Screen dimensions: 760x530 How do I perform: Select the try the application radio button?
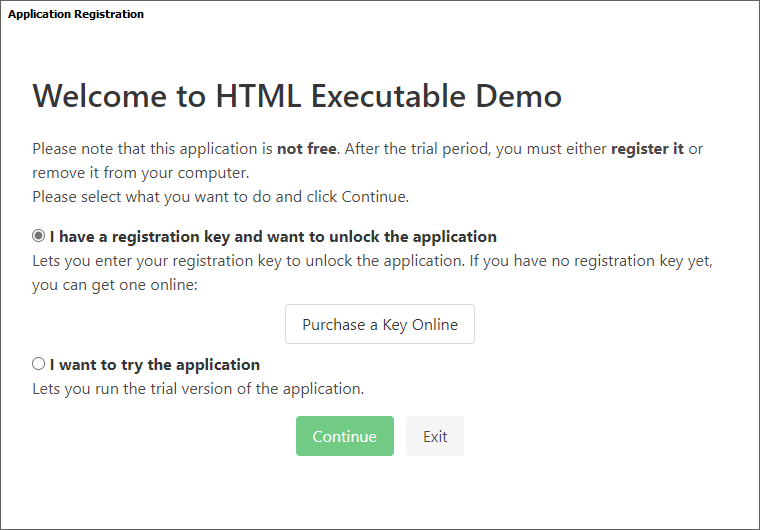39,364
